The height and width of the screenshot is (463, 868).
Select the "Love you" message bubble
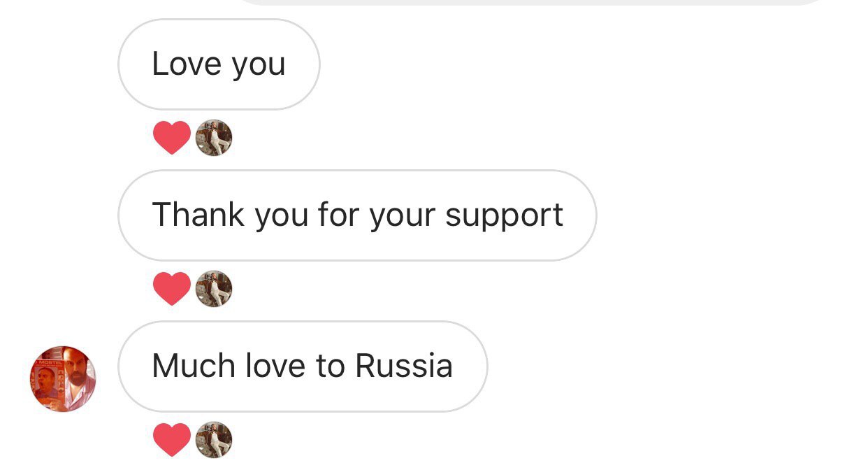tap(219, 64)
